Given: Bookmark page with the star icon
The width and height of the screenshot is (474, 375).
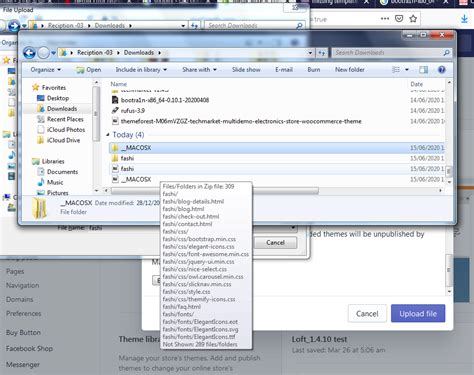Looking at the screenshot, I should [413, 19].
